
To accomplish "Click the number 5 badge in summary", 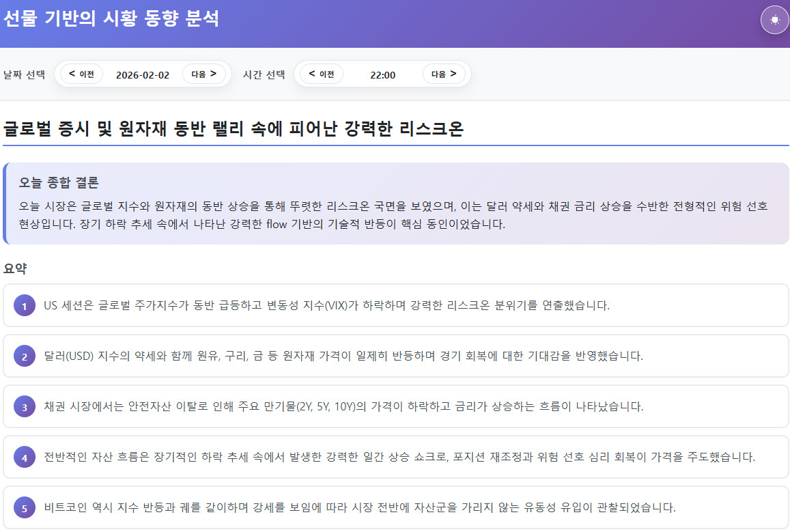I will click(24, 508).
